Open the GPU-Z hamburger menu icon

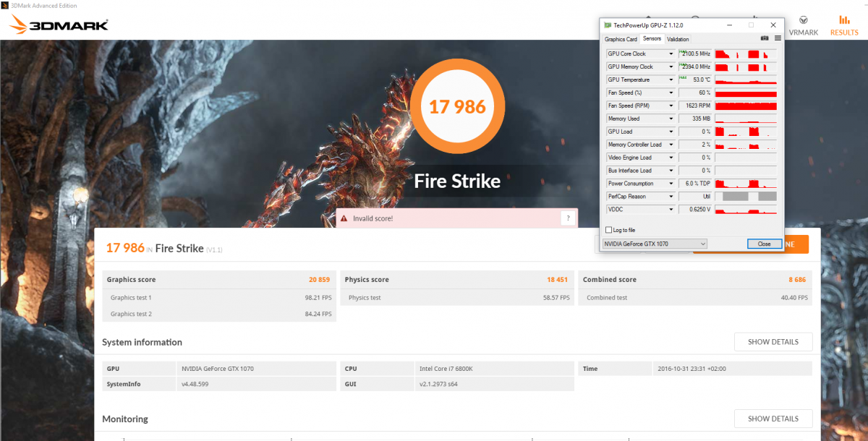tap(778, 38)
